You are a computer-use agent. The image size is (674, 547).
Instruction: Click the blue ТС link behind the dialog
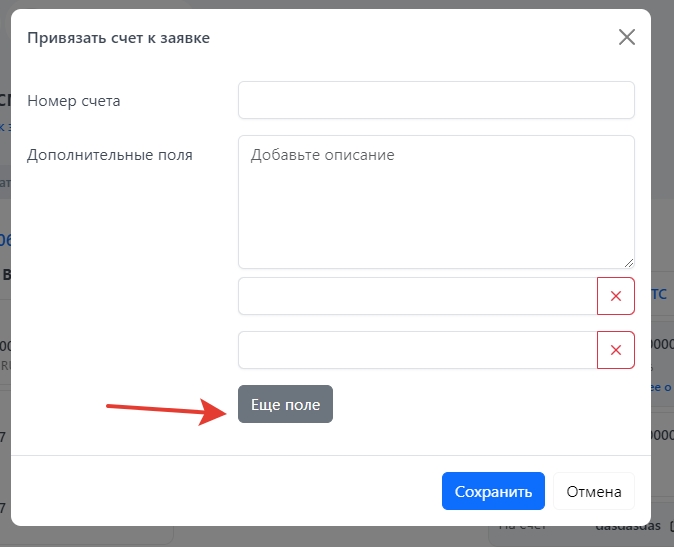[x=660, y=294]
